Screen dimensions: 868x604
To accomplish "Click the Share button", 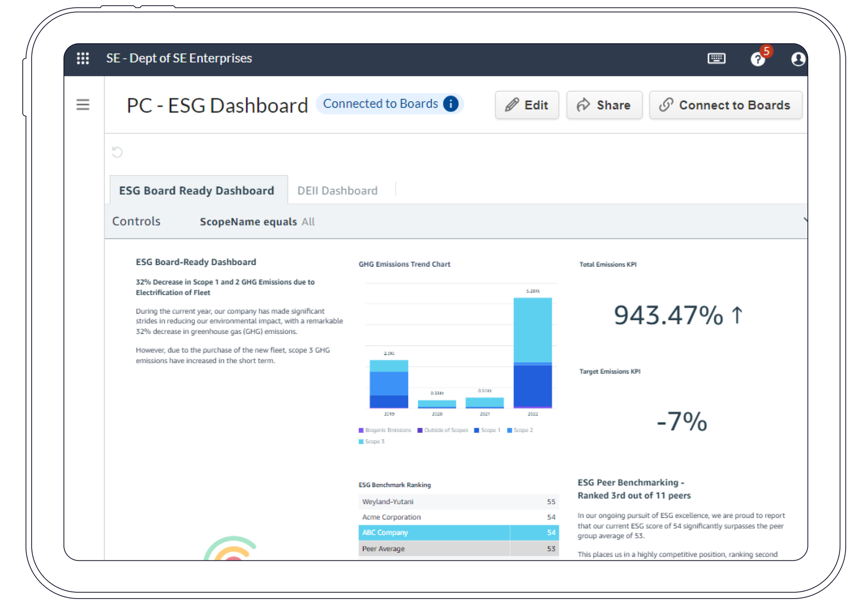I will pyautogui.click(x=604, y=105).
